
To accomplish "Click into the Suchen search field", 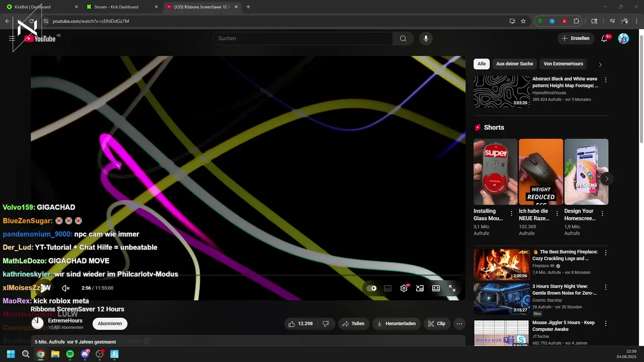I will coord(302,38).
